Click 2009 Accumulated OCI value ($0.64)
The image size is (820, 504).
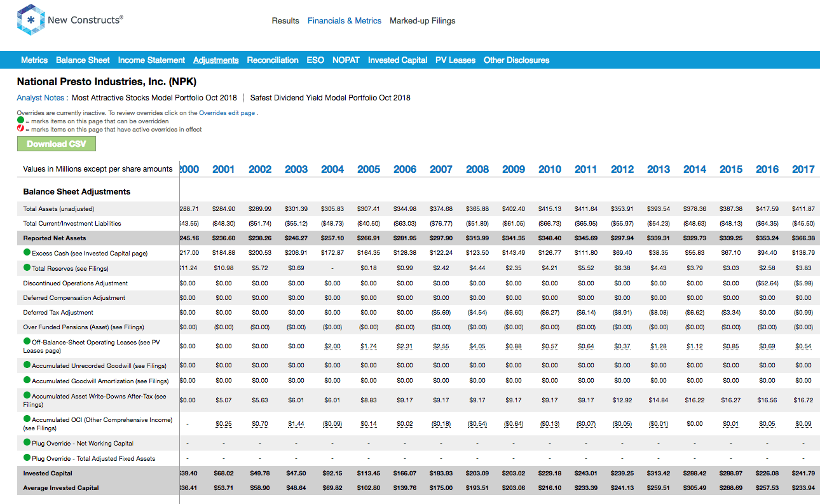(x=514, y=423)
